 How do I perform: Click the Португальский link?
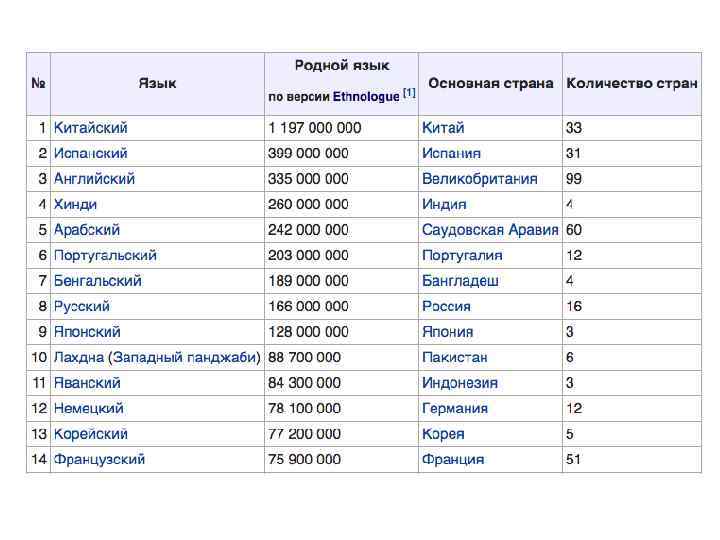(105, 255)
